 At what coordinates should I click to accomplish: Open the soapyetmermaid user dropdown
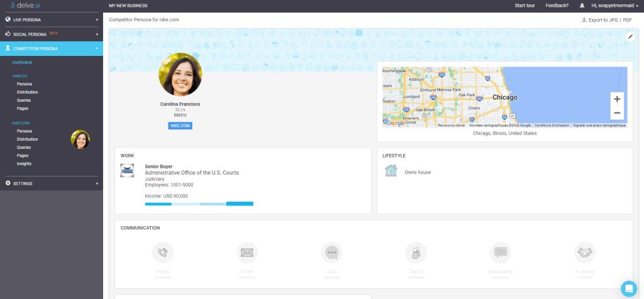click(615, 6)
